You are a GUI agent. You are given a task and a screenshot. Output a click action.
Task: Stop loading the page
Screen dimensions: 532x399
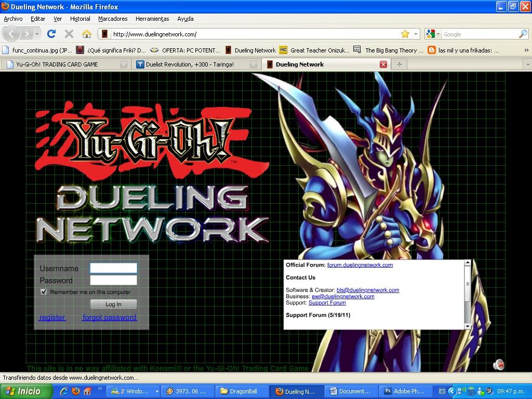pos(69,34)
